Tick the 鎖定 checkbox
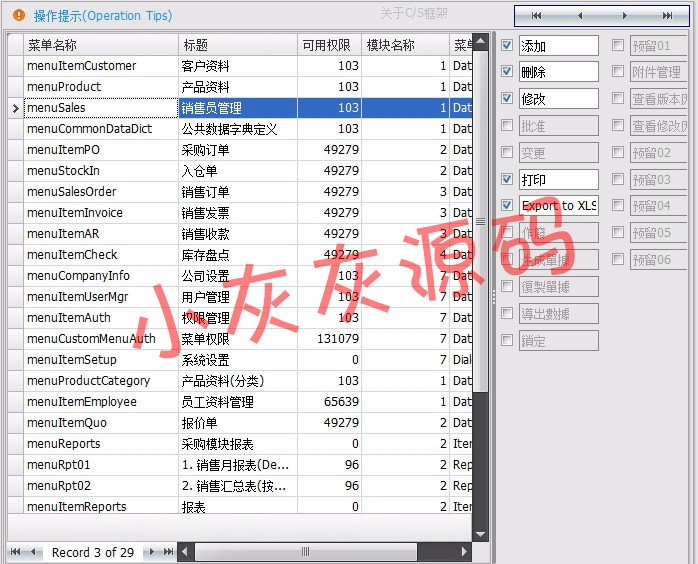 pos(507,340)
